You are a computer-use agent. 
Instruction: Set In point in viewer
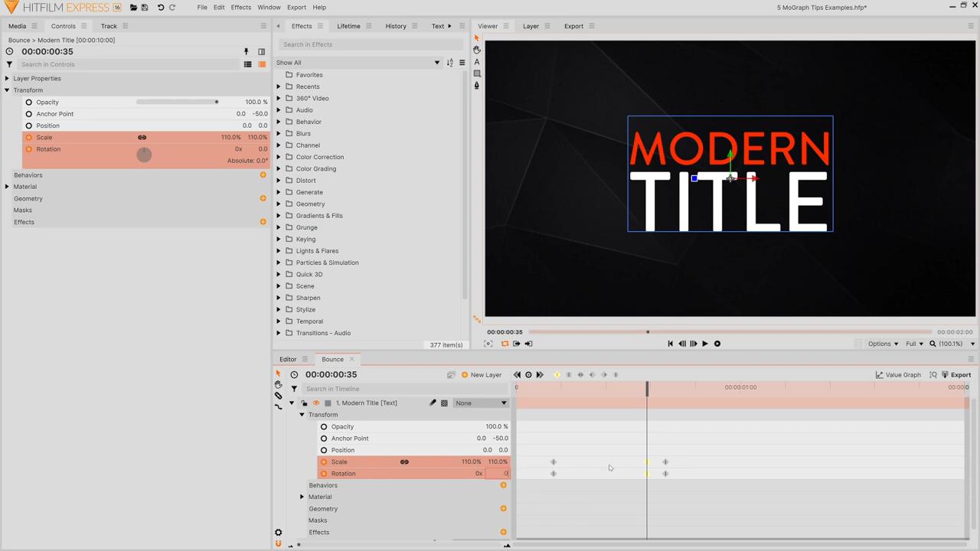517,344
